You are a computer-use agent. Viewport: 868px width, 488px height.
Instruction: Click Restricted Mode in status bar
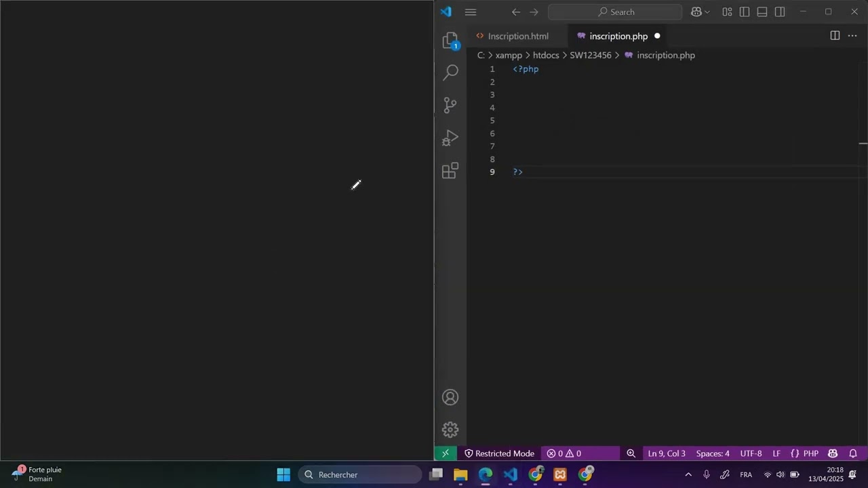pyautogui.click(x=499, y=453)
